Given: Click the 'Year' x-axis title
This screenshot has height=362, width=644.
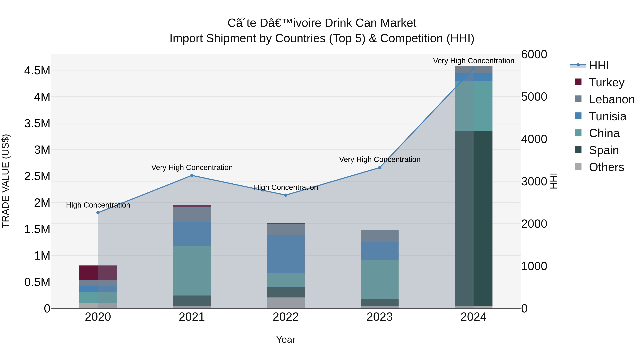Looking at the screenshot, I should click(x=286, y=340).
